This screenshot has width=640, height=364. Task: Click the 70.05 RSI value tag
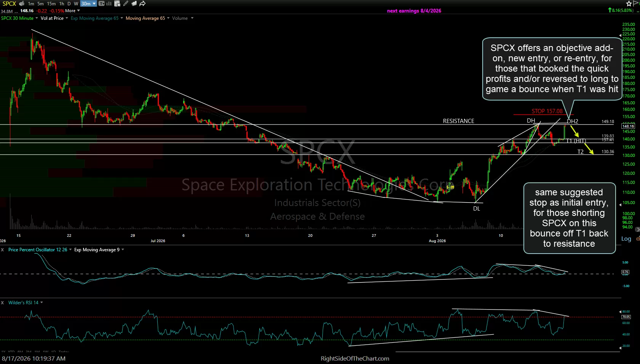coord(626,317)
